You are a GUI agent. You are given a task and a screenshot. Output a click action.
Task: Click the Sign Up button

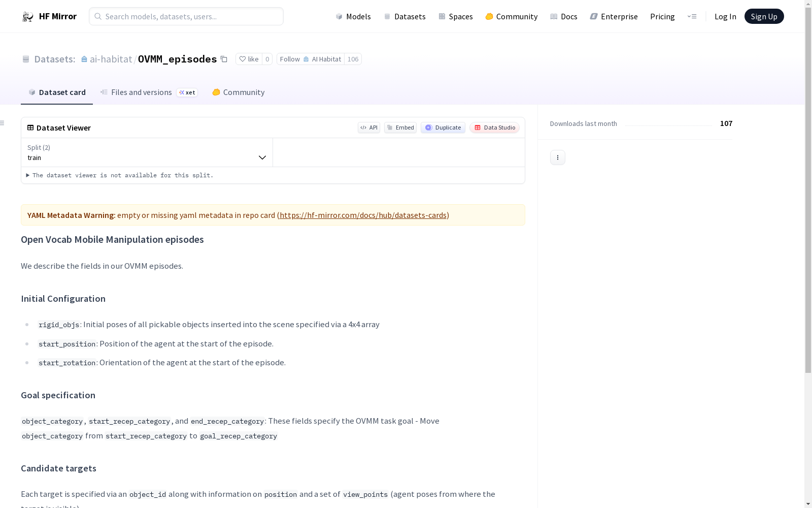764,16
